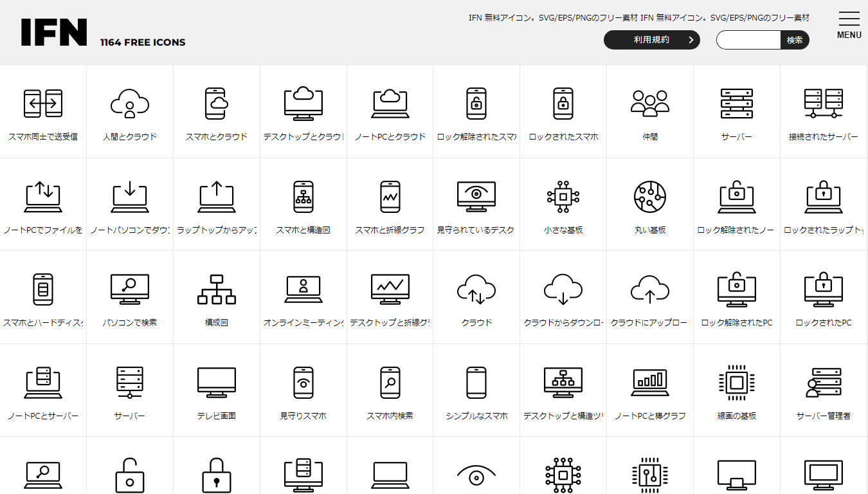The height and width of the screenshot is (494, 868).
Task: Select the ノートPCとサーバー icon
Action: click(x=43, y=383)
